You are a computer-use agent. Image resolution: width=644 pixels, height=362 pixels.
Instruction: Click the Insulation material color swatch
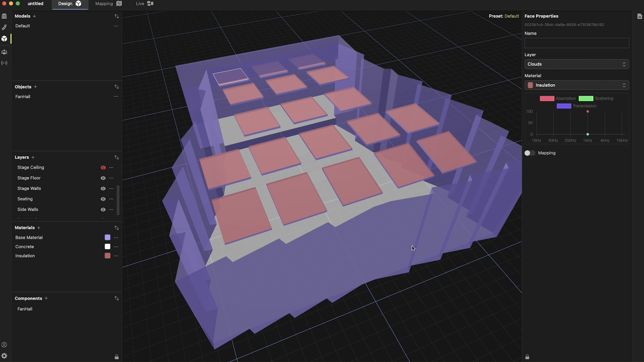(107, 256)
